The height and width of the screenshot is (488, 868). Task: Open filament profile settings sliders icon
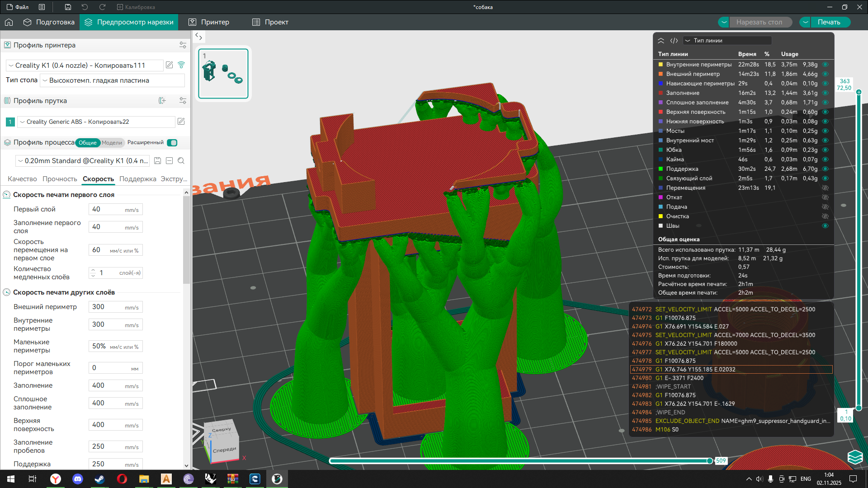[x=183, y=101]
